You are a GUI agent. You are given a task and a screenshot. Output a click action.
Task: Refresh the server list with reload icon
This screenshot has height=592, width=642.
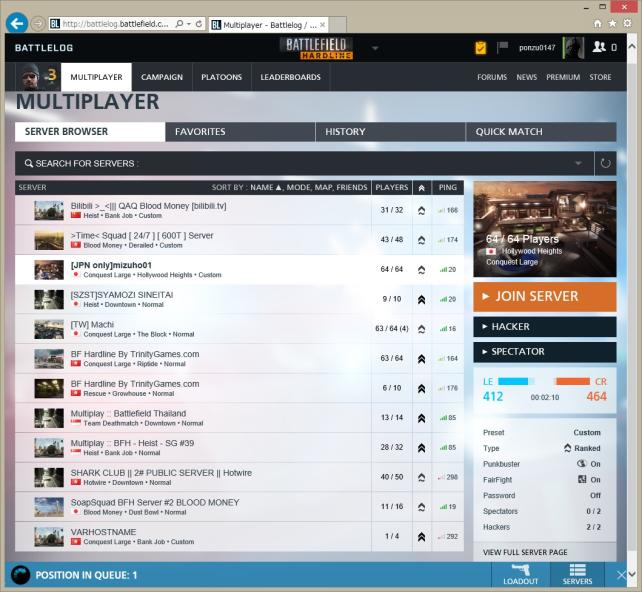[x=606, y=163]
